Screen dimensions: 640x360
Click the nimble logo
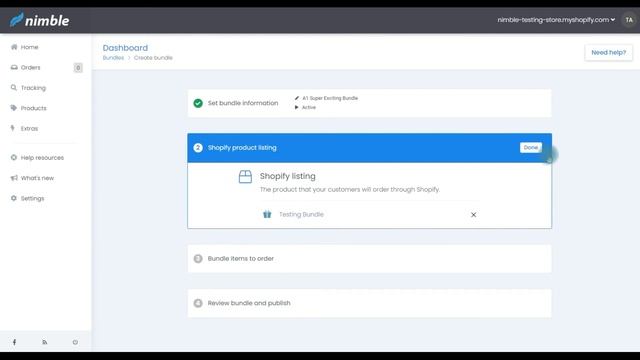pyautogui.click(x=40, y=20)
